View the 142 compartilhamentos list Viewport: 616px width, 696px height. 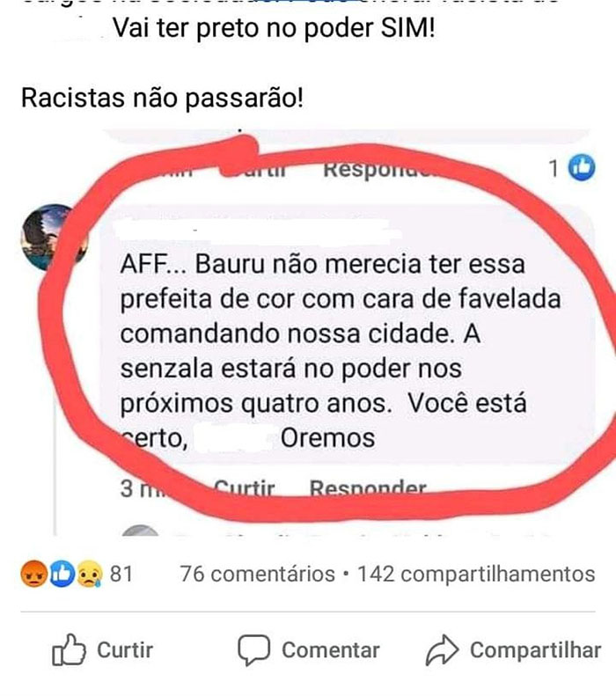pos(476,574)
